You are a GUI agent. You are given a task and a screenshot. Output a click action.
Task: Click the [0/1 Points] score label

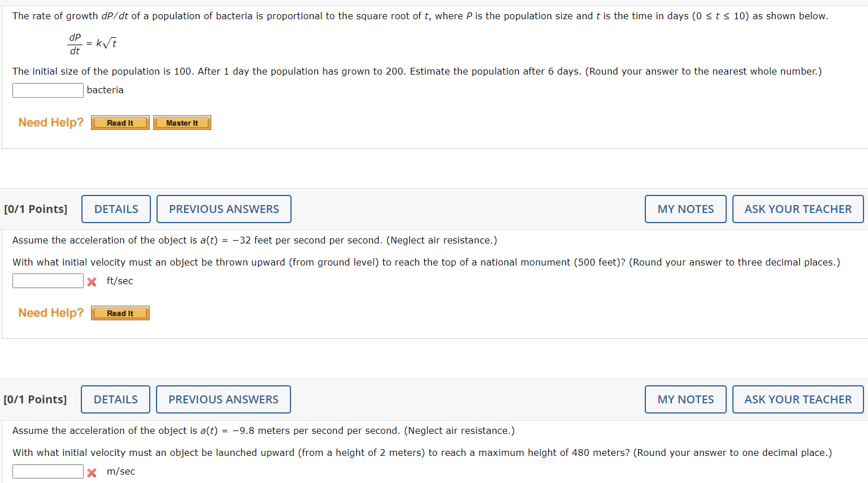tap(36, 209)
